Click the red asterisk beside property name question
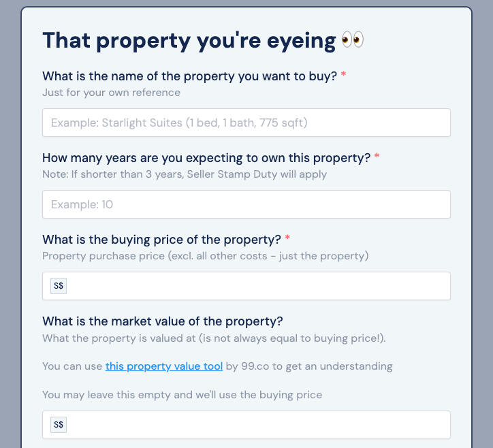493x448 pixels. (x=344, y=76)
